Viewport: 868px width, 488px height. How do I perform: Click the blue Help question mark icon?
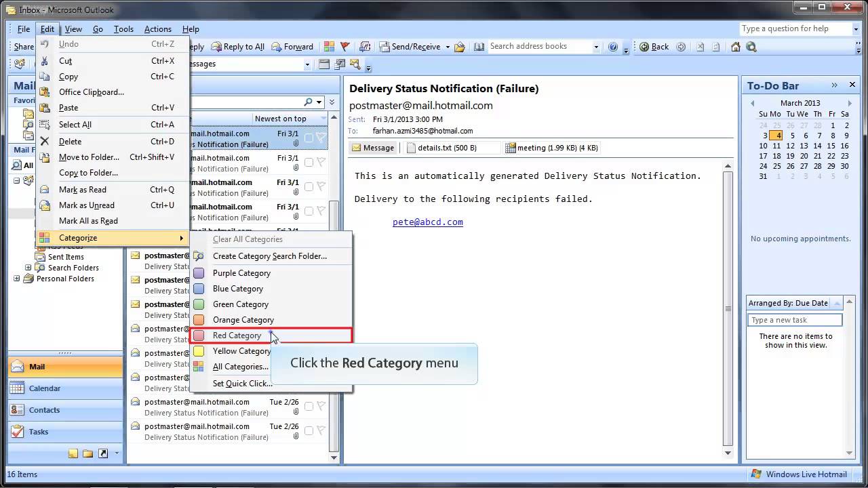613,47
